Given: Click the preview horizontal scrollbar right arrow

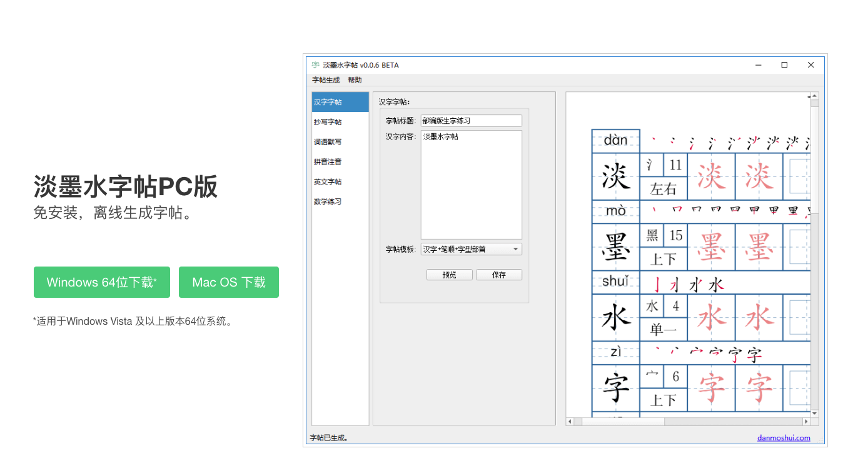Looking at the screenshot, I should click(806, 422).
